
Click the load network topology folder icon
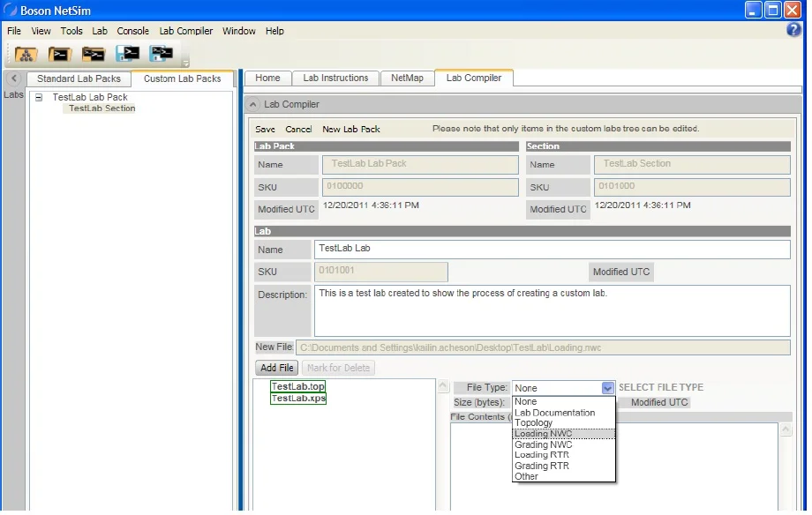pos(26,54)
